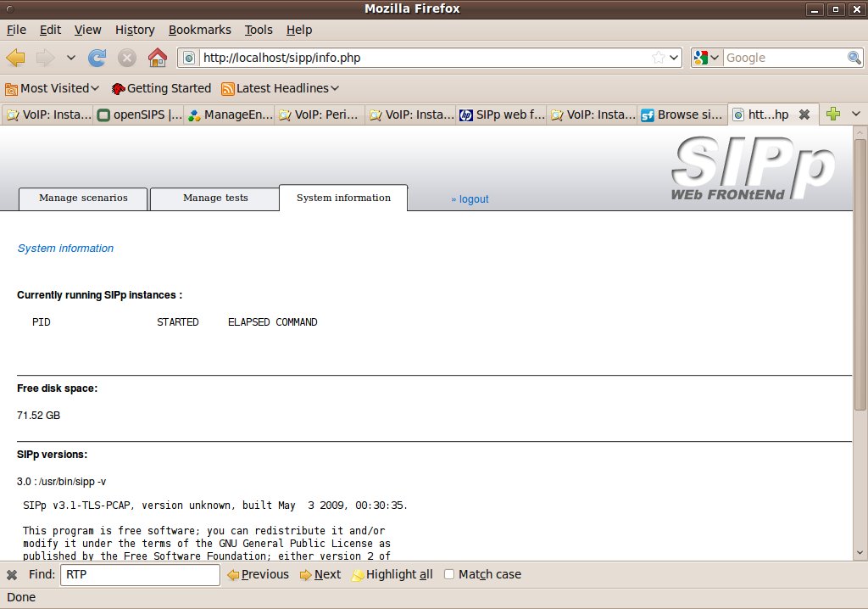Screen dimensions: 868x609
Task: Enable the Match case checkbox
Action: (x=449, y=575)
